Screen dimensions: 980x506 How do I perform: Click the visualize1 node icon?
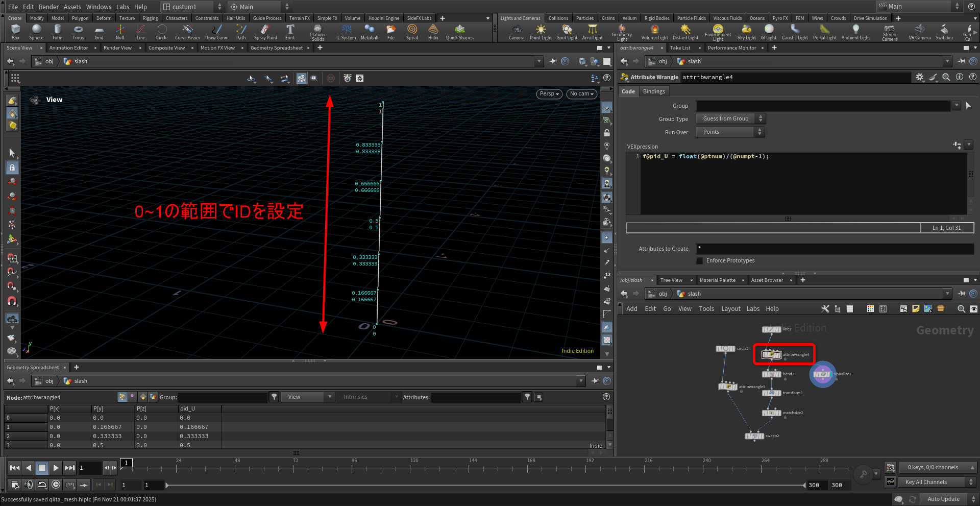tap(822, 374)
